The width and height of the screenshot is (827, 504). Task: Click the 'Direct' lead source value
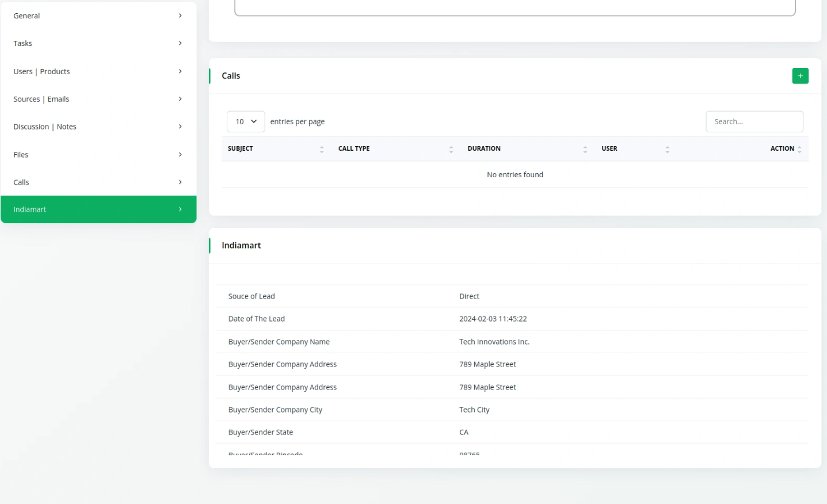(x=469, y=296)
